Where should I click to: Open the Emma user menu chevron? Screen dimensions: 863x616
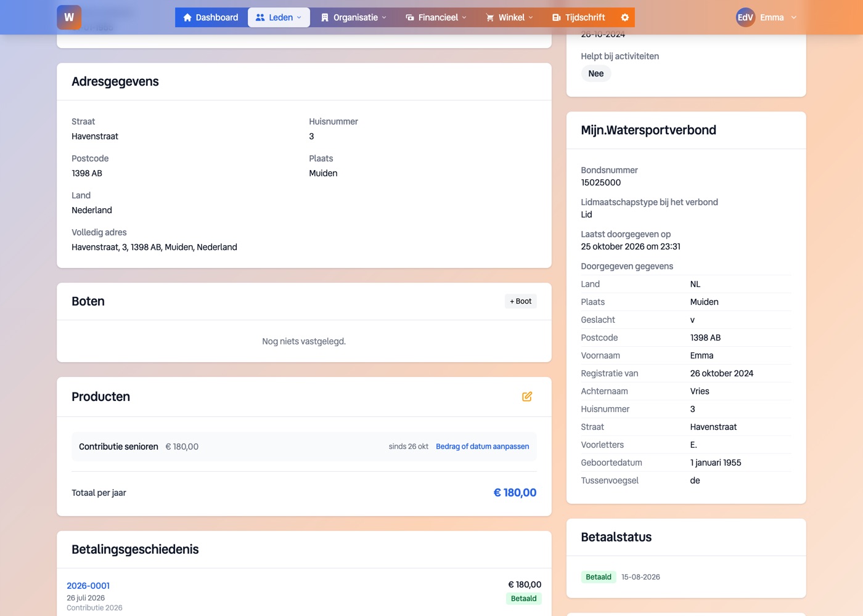[794, 17]
